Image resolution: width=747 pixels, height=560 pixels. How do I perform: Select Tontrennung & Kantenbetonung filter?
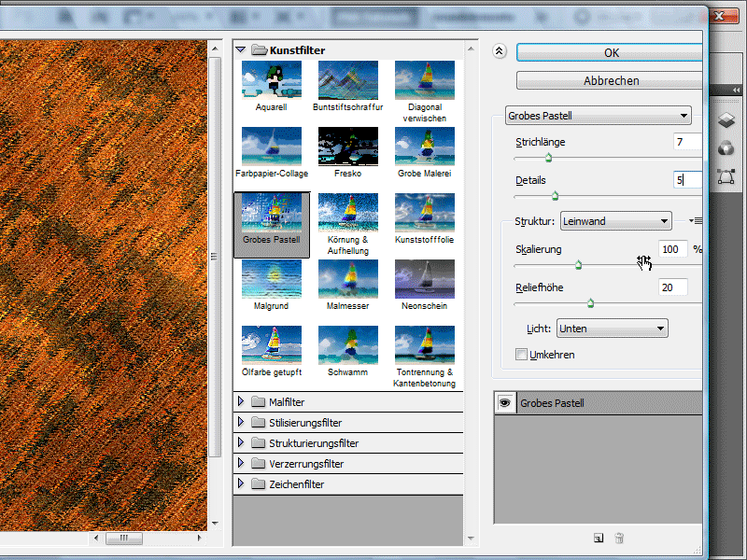[425, 344]
